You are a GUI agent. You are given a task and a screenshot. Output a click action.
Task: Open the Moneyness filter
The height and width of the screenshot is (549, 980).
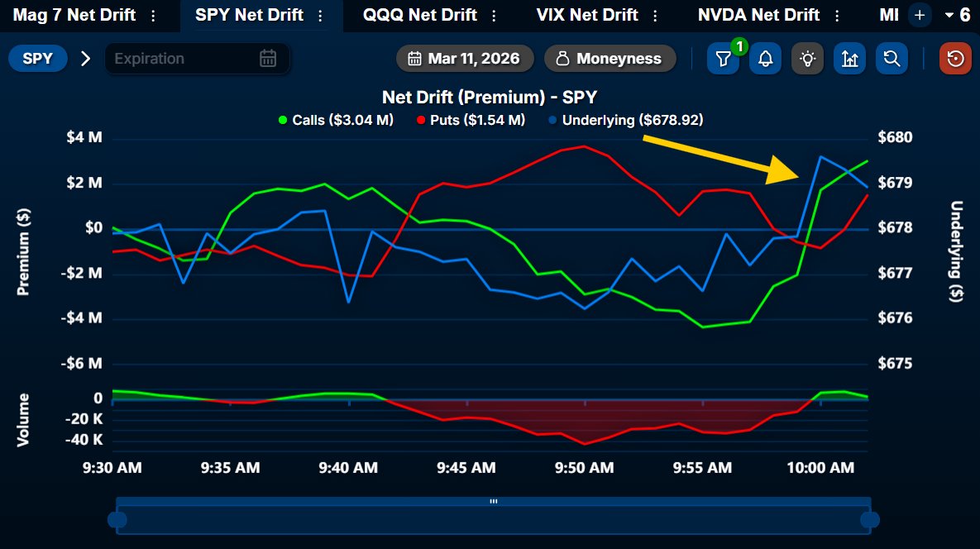[610, 59]
